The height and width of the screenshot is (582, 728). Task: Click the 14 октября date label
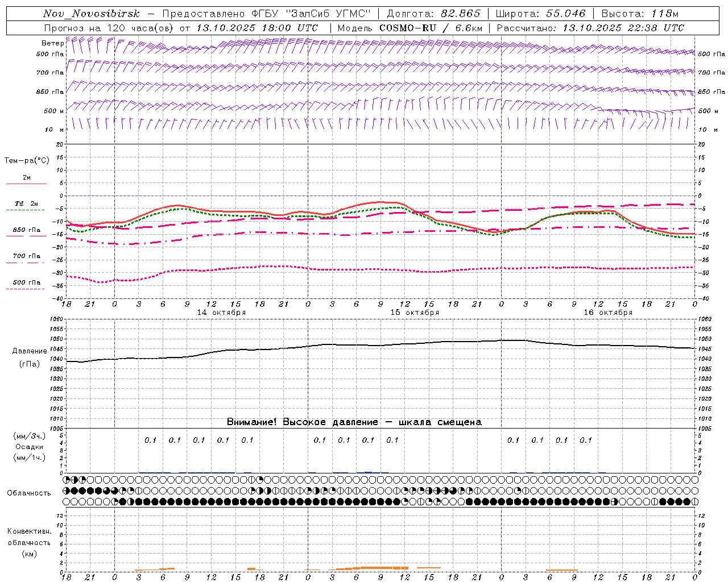(221, 313)
